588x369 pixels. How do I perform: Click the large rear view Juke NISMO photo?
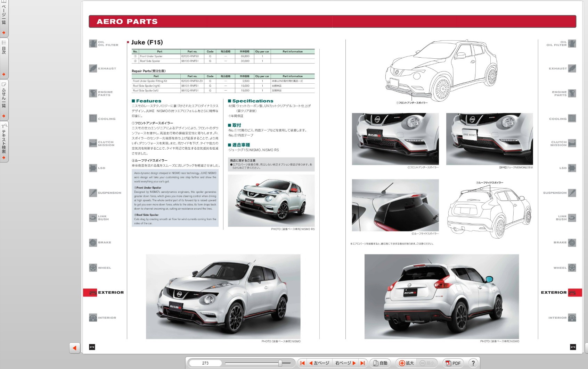(x=442, y=296)
